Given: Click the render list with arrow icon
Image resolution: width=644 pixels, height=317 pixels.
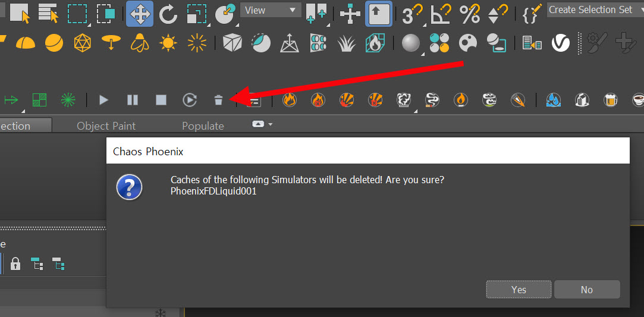Looking at the screenshot, I should pos(532,43).
